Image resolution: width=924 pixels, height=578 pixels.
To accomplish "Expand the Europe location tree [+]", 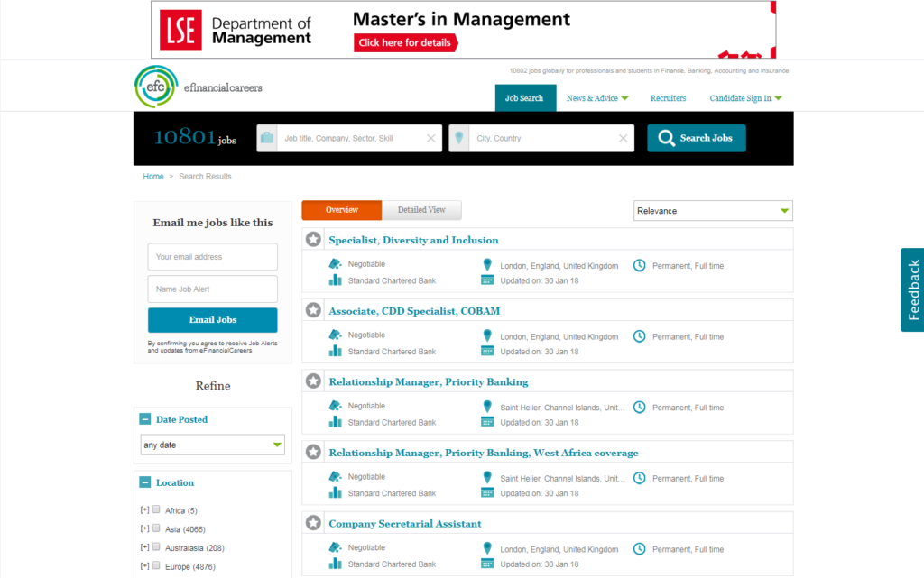I will (x=145, y=565).
